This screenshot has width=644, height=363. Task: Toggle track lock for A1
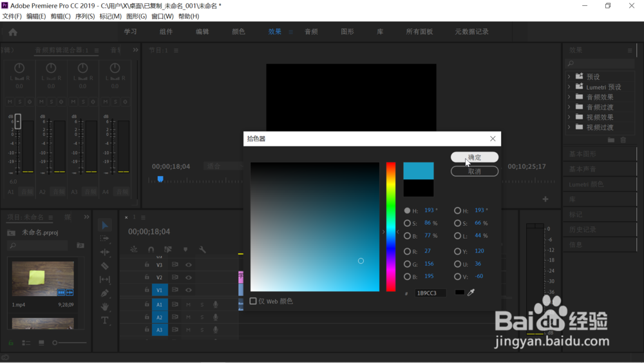(x=147, y=304)
